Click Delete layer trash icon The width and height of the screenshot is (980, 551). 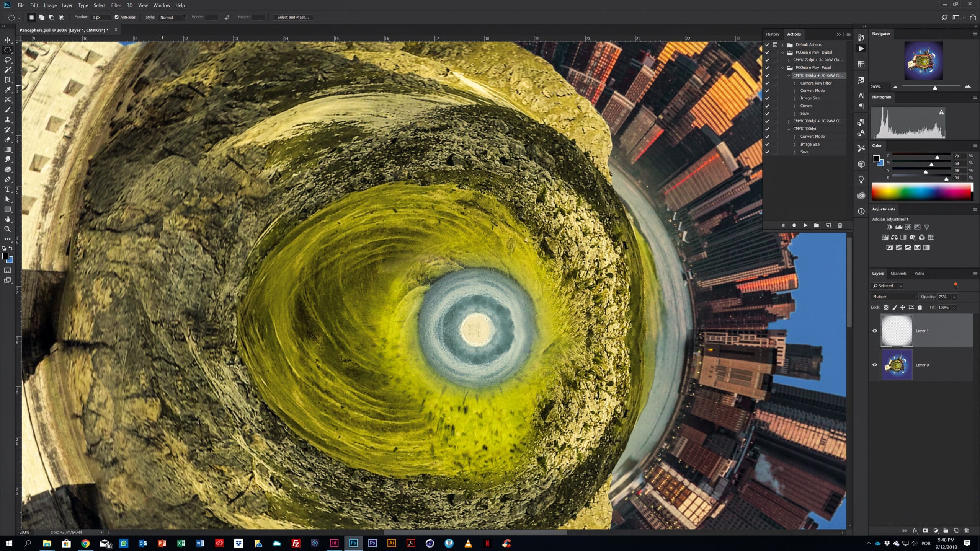tap(966, 531)
